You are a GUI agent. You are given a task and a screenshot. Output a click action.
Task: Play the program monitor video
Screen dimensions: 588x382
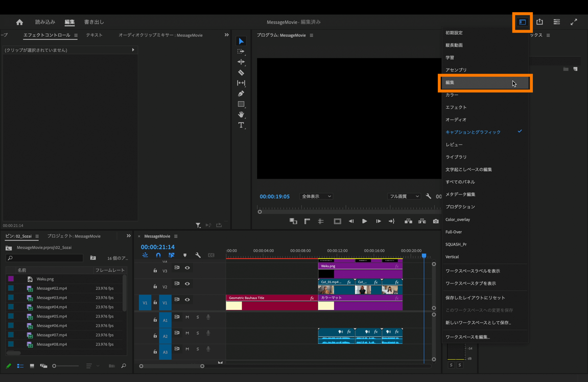(x=364, y=221)
